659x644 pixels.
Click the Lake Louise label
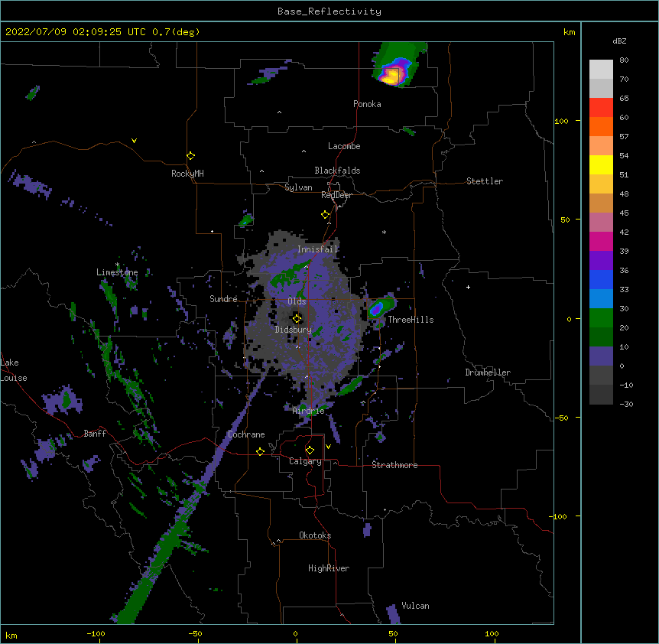point(14,370)
